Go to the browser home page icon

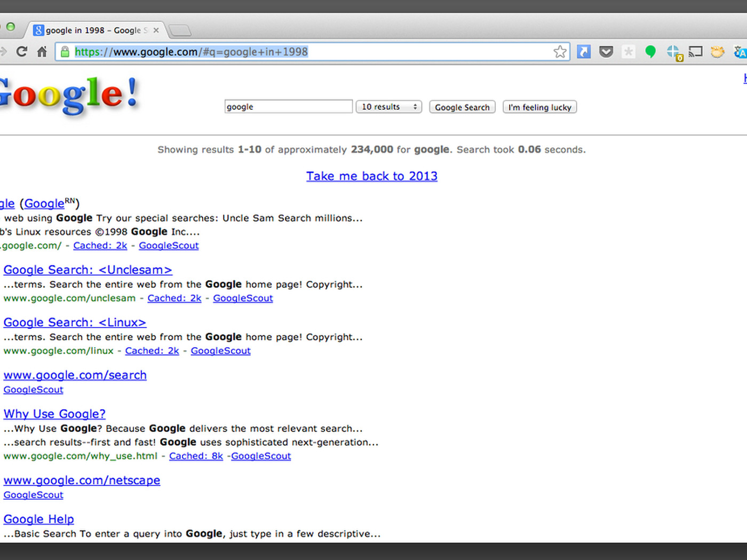click(42, 52)
